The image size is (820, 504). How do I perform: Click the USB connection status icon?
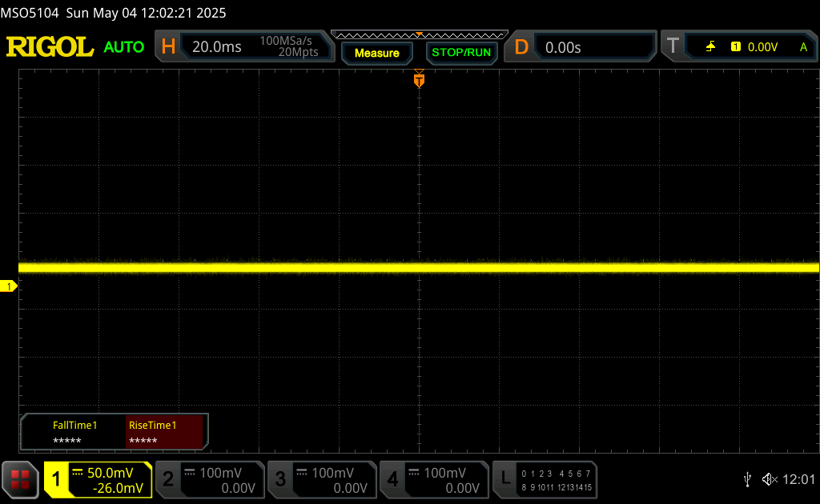748,479
